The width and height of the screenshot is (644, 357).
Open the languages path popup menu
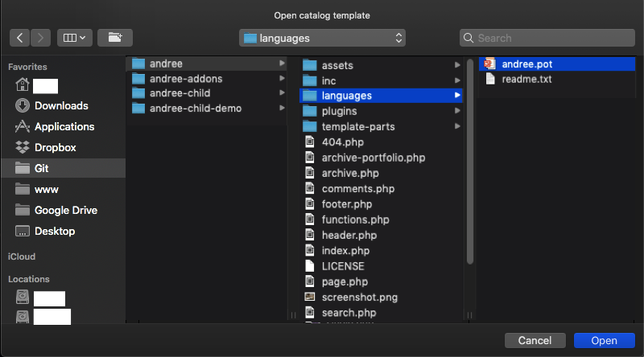coord(323,38)
